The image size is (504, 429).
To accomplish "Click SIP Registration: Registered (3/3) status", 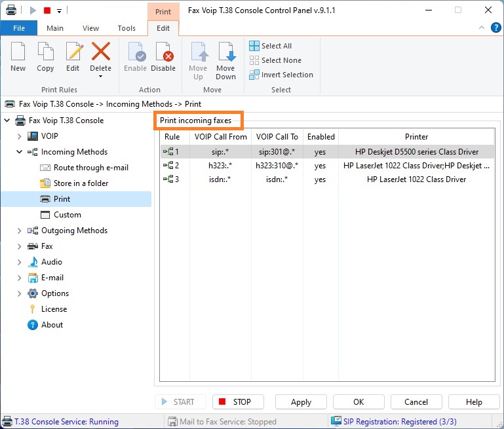I will point(400,422).
